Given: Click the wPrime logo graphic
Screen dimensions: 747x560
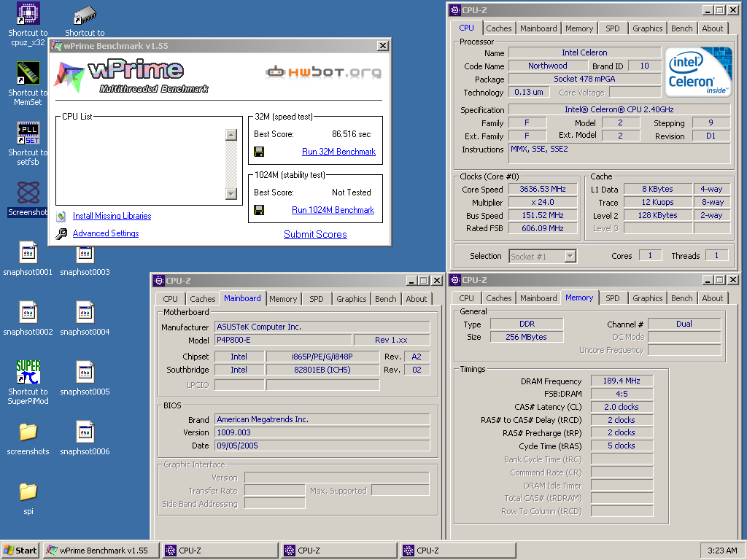Looking at the screenshot, I should [131, 76].
